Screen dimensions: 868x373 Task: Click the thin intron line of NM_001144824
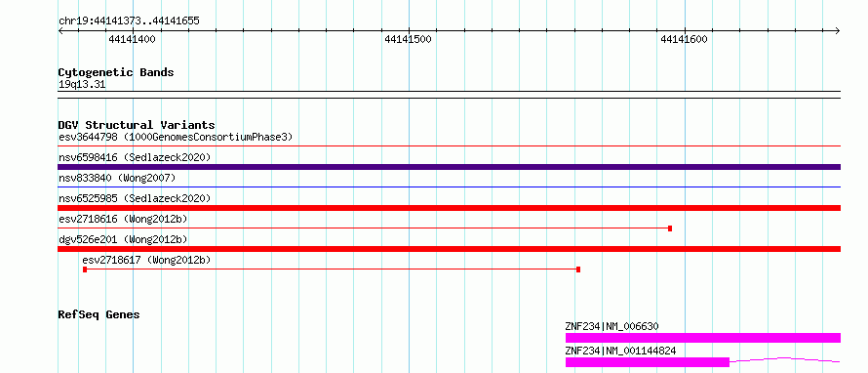pos(785,359)
